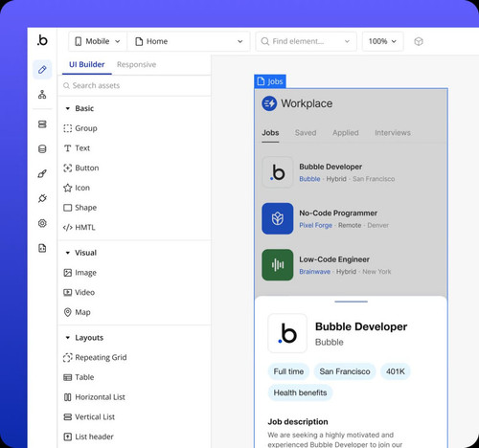479x448 pixels.
Task: Select the Jobs page label on canvas
Action: pyautogui.click(x=270, y=81)
